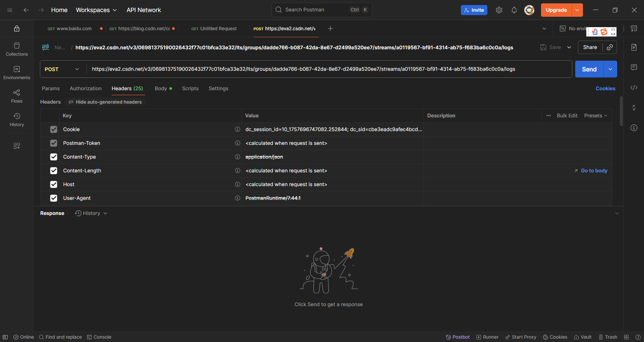
Task: Open Postbot in status bar
Action: [458, 337]
